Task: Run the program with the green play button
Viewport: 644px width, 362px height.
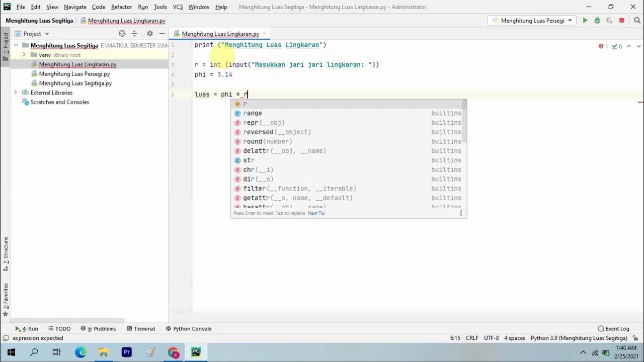Action: click(x=585, y=21)
